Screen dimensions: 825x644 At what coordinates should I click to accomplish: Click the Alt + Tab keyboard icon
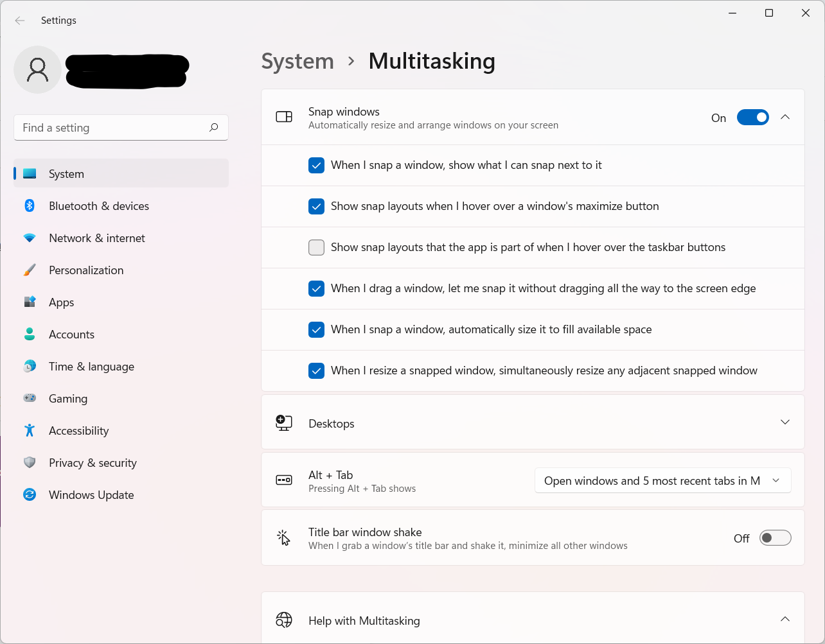[x=284, y=480]
